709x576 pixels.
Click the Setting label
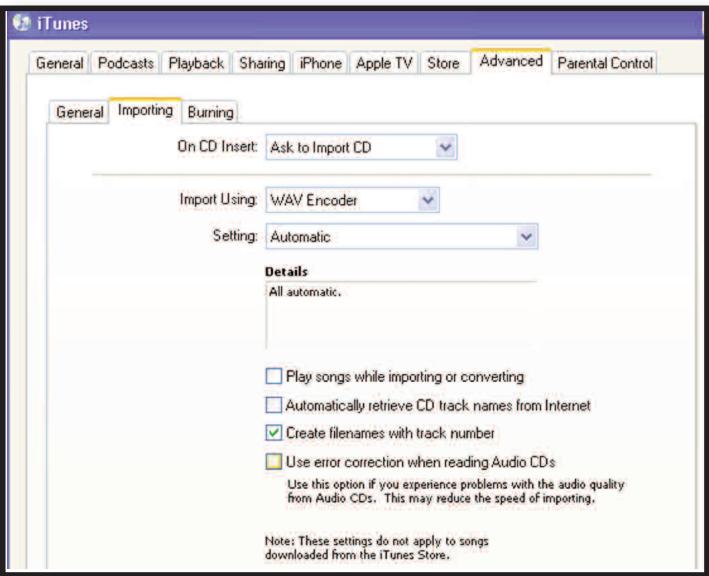pos(235,235)
